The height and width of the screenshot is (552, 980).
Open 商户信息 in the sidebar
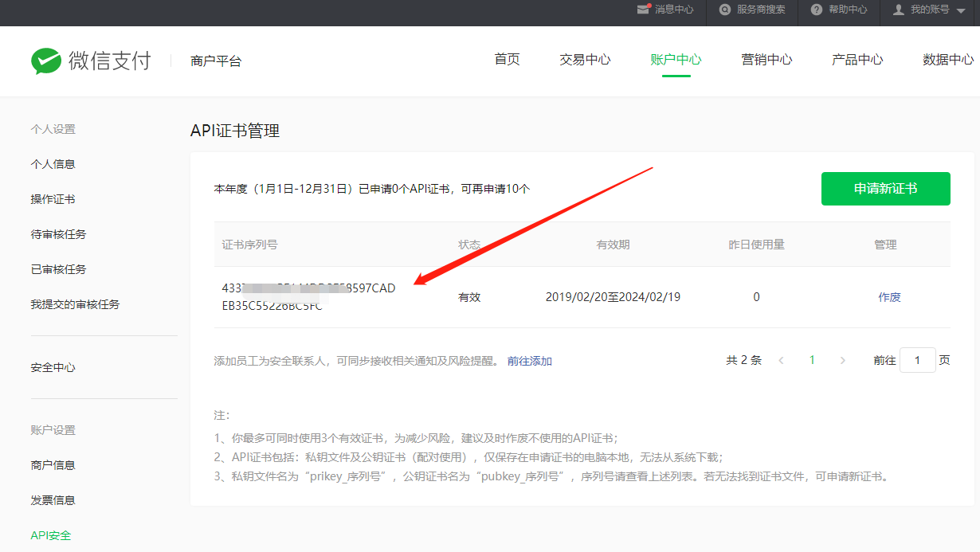pos(53,465)
